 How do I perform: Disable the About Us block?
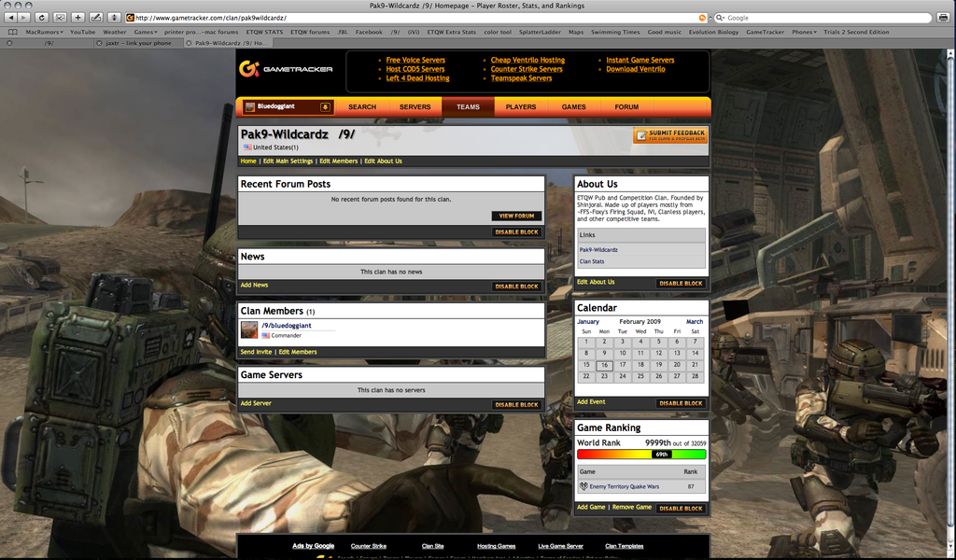681,284
